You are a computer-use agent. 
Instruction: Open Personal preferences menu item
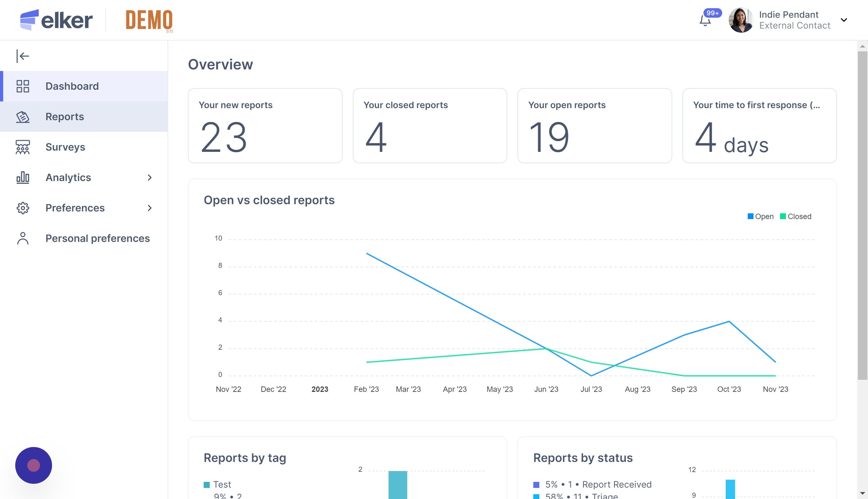pyautogui.click(x=97, y=238)
